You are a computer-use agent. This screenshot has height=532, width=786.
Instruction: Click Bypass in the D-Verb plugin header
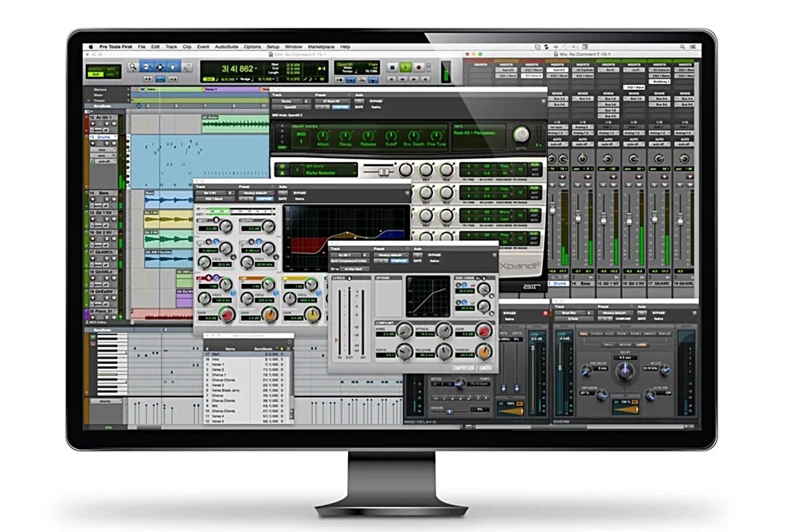point(659,313)
